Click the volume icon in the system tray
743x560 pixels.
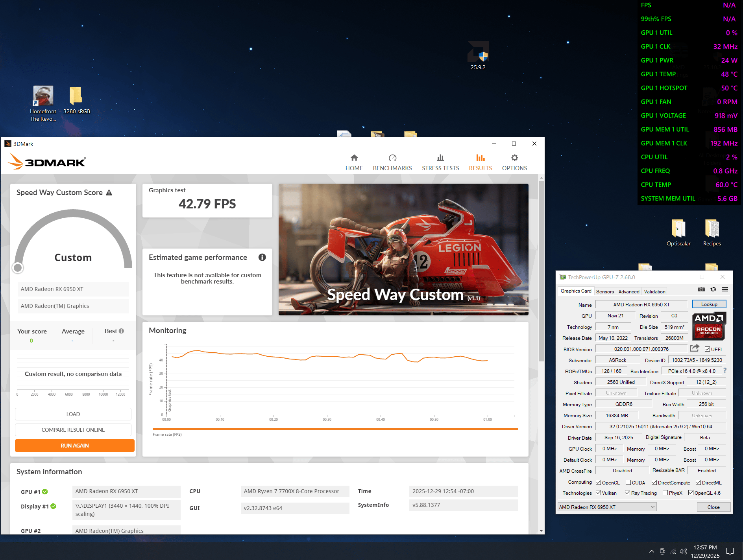click(x=684, y=551)
